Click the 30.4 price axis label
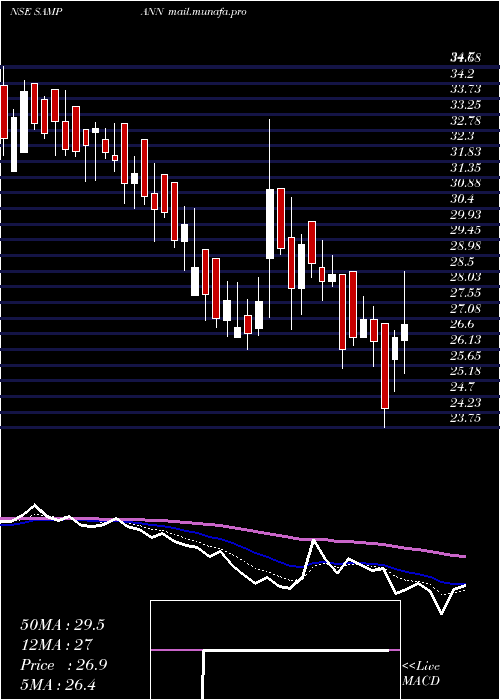The height and width of the screenshot is (700, 500). [x=462, y=199]
